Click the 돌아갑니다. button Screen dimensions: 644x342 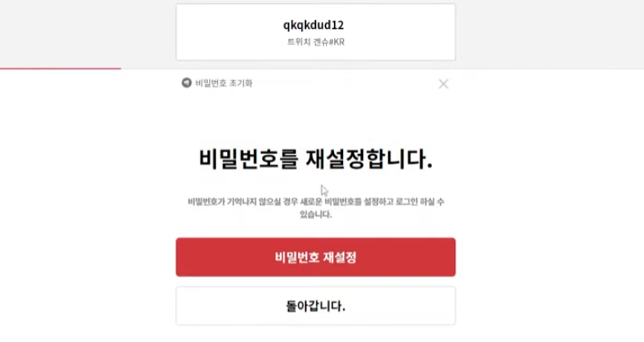tap(316, 306)
